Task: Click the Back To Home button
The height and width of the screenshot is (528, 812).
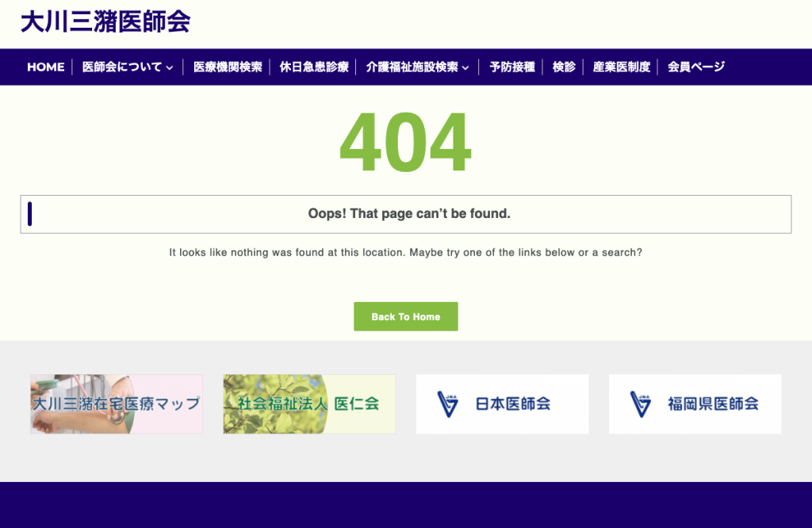Action: [406, 316]
